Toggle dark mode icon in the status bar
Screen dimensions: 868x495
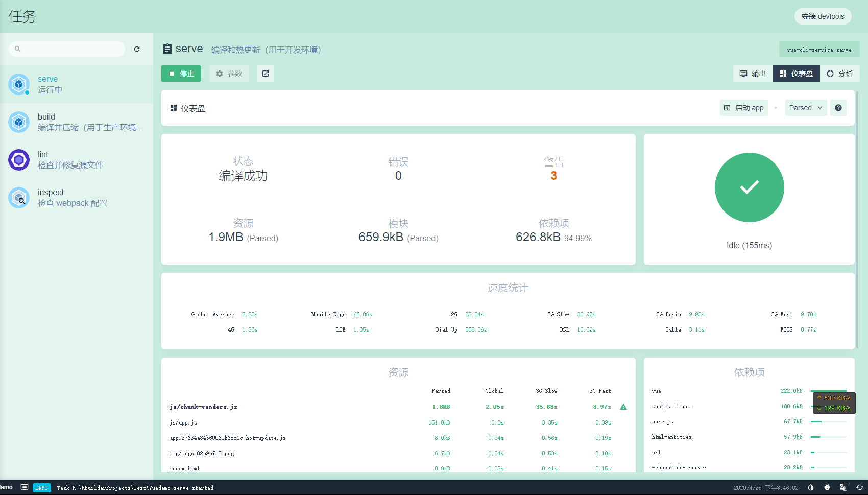pyautogui.click(x=811, y=487)
